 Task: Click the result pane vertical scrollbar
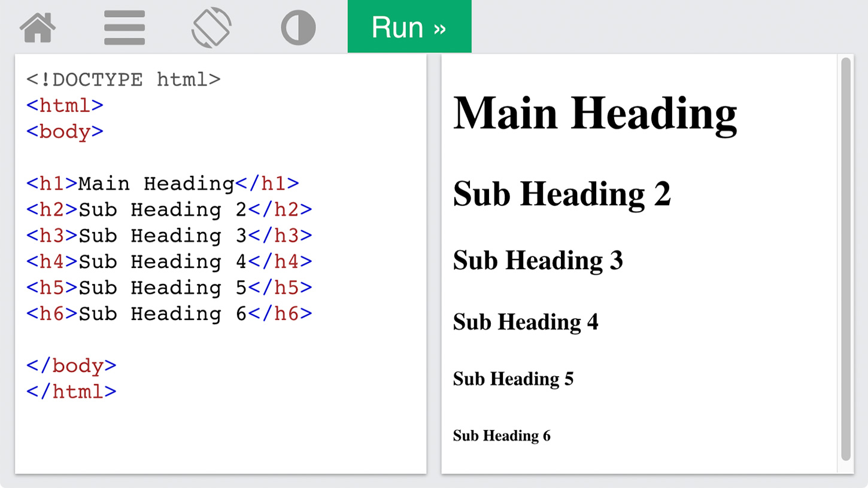[x=846, y=259]
